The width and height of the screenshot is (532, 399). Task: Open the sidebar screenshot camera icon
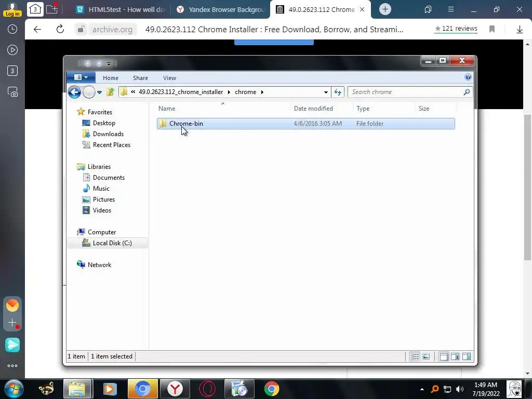12,92
